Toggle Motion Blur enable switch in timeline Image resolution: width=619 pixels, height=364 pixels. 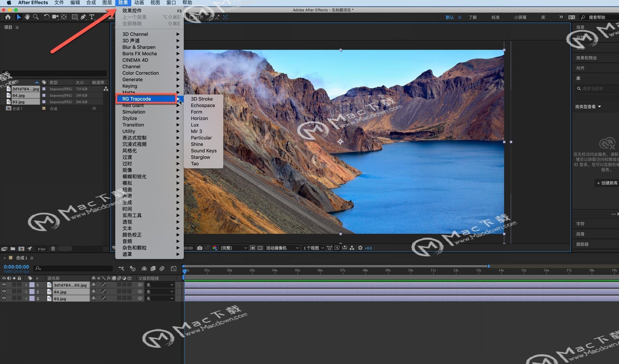[162, 269]
